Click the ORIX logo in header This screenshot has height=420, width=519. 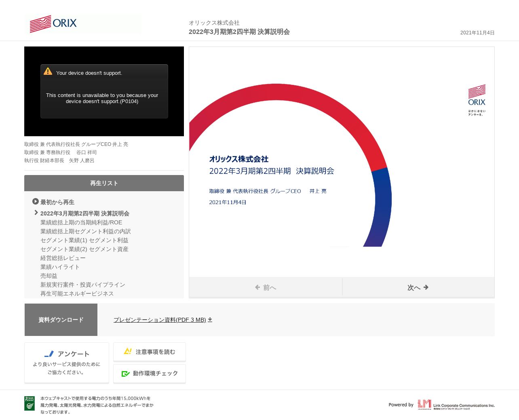(x=53, y=24)
